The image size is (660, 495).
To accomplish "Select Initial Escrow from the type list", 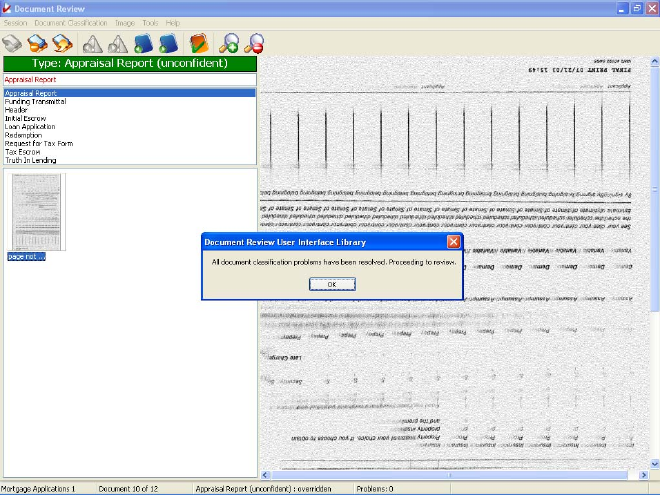I will coord(26,118).
